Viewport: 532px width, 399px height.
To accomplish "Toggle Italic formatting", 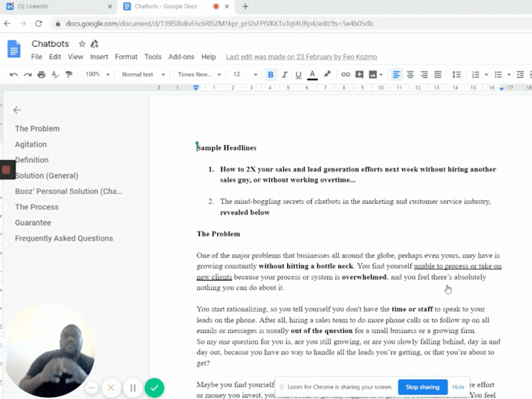I will [285, 74].
